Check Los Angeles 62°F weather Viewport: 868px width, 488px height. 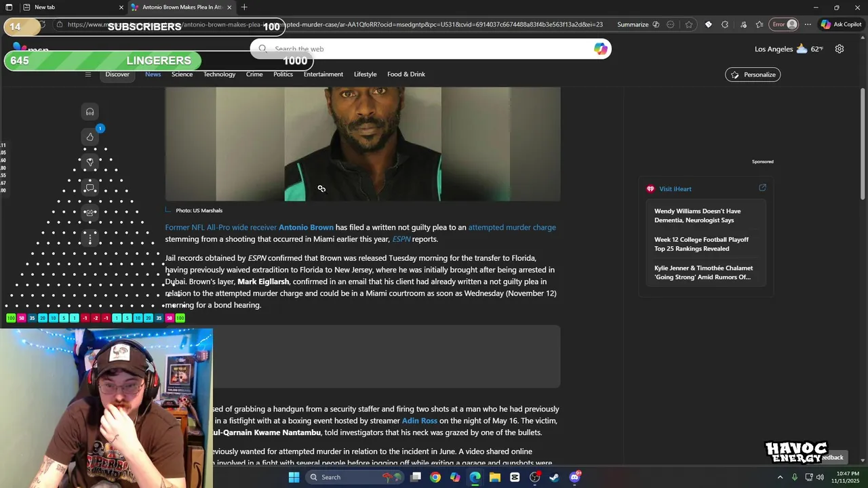[789, 49]
